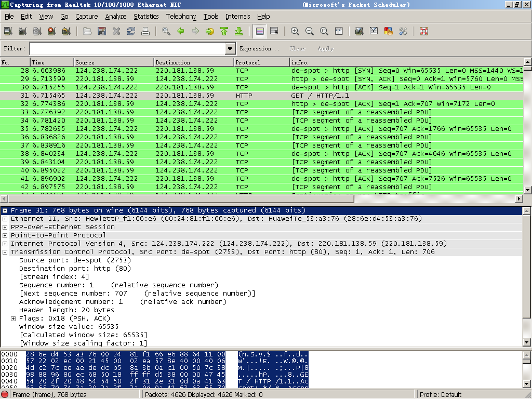Click the packet details vertical scrollbar thumb
The height and width of the screenshot is (399, 532).
[x=527, y=267]
